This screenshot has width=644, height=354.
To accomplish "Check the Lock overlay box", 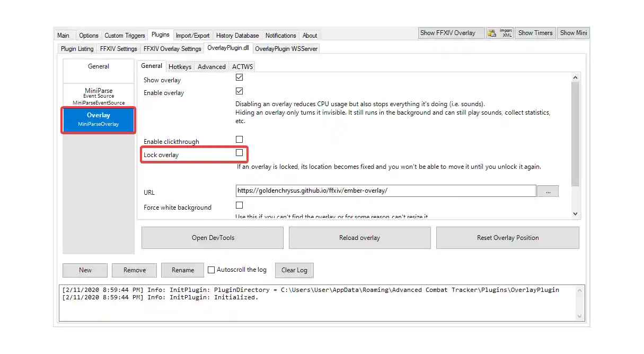I will [239, 153].
